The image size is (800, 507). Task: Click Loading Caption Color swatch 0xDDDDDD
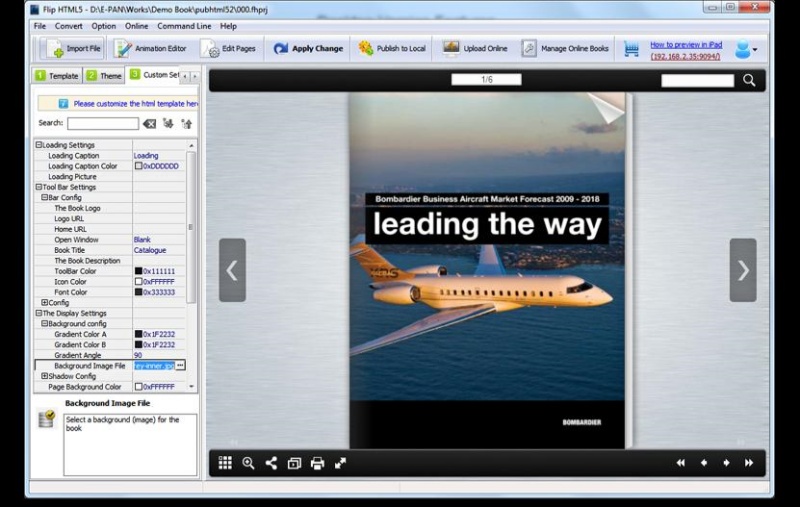pos(138,166)
